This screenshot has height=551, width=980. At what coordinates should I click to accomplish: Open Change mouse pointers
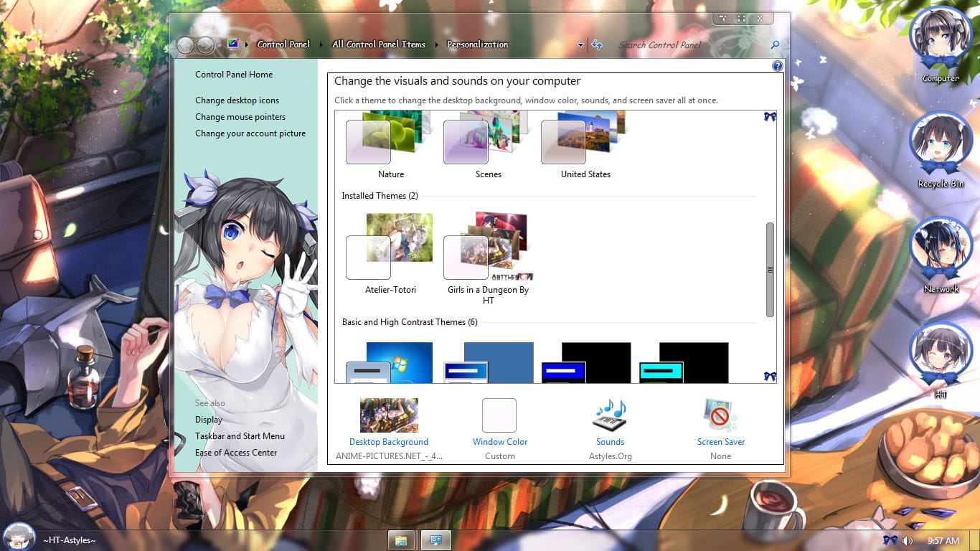pyautogui.click(x=240, y=116)
